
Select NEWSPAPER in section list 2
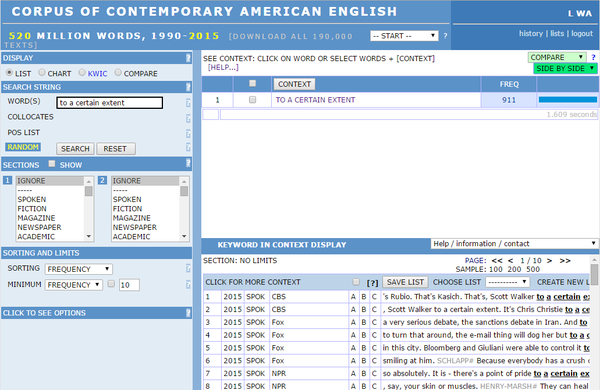pyautogui.click(x=135, y=227)
